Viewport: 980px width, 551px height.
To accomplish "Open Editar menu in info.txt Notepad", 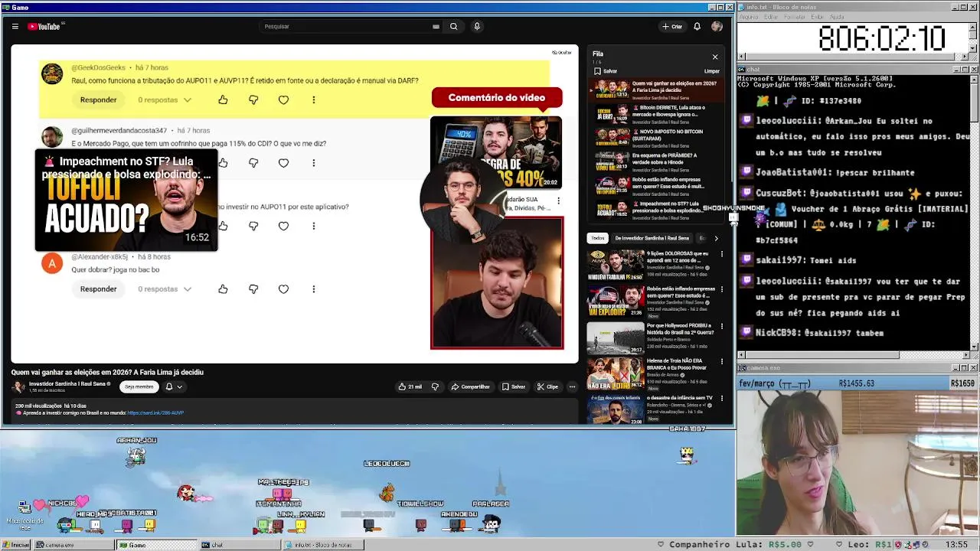I will click(771, 17).
